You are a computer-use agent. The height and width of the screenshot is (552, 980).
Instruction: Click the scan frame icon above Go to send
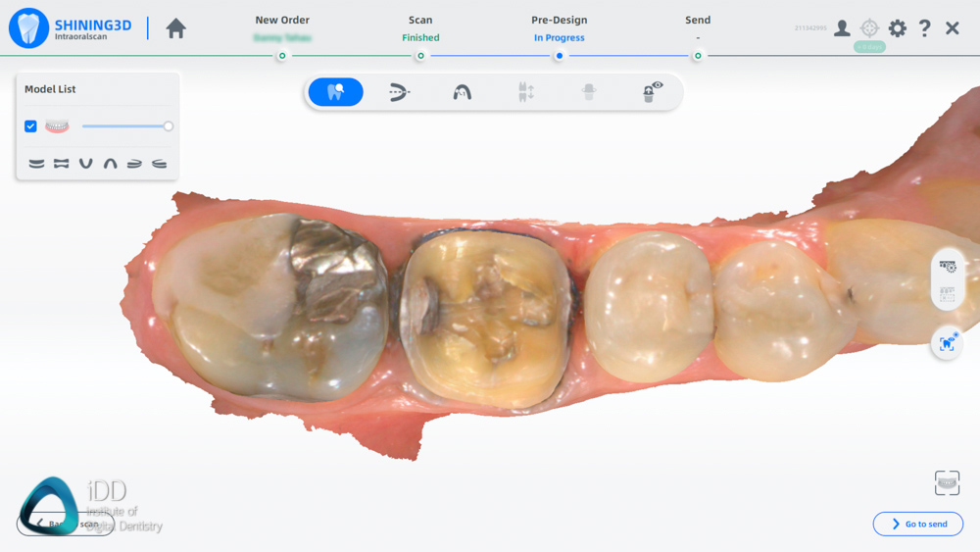(x=947, y=482)
